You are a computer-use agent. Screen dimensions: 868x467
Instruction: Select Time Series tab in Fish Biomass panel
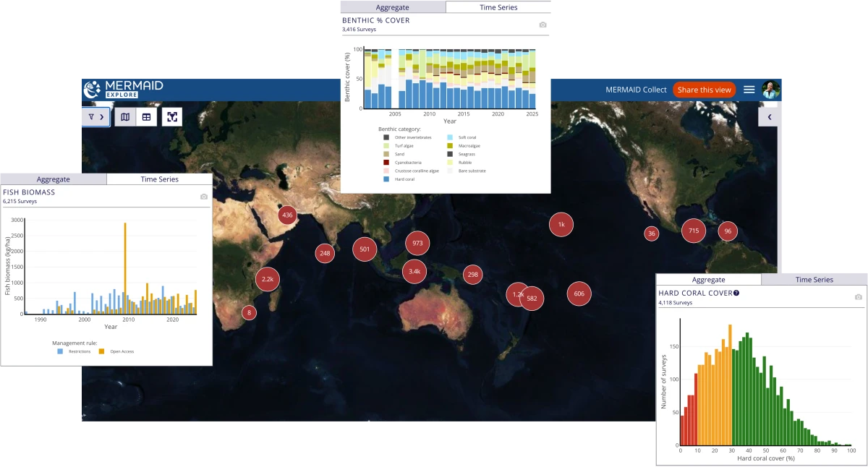click(x=159, y=179)
